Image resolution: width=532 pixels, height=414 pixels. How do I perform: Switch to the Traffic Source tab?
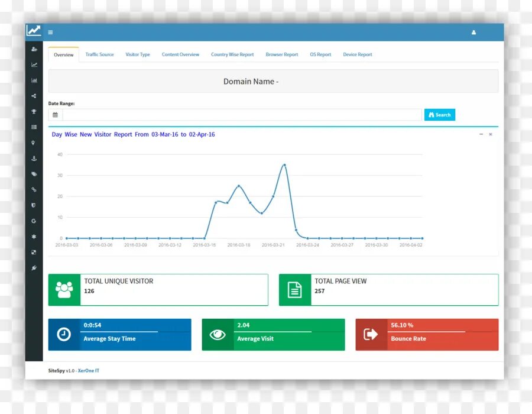pyautogui.click(x=99, y=54)
